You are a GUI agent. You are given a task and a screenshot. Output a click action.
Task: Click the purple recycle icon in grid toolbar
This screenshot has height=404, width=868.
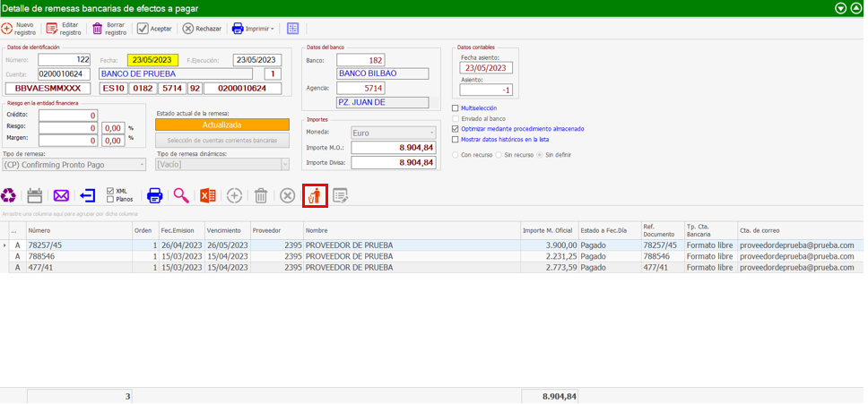coord(9,195)
